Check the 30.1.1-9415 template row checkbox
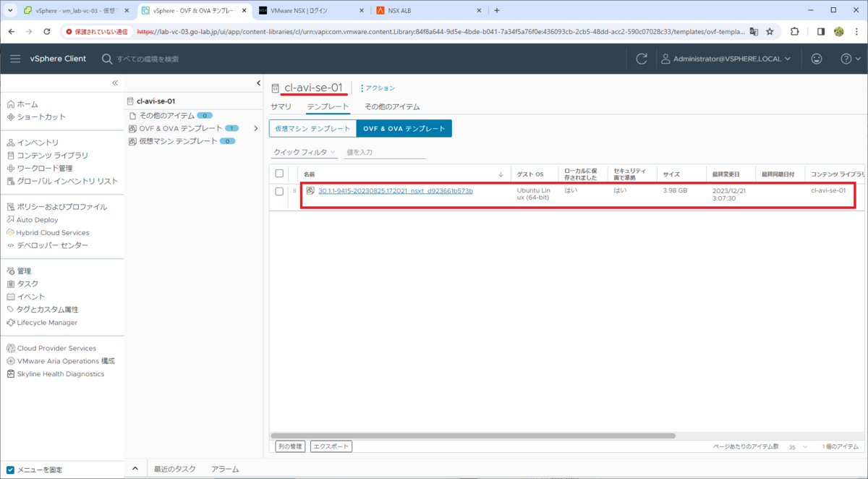The height and width of the screenshot is (479, 868). (279, 191)
